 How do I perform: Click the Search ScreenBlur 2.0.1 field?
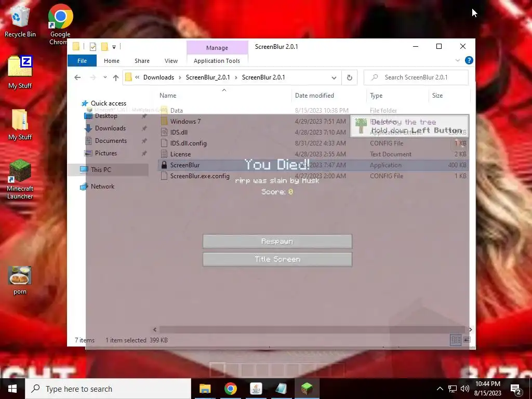coord(416,77)
